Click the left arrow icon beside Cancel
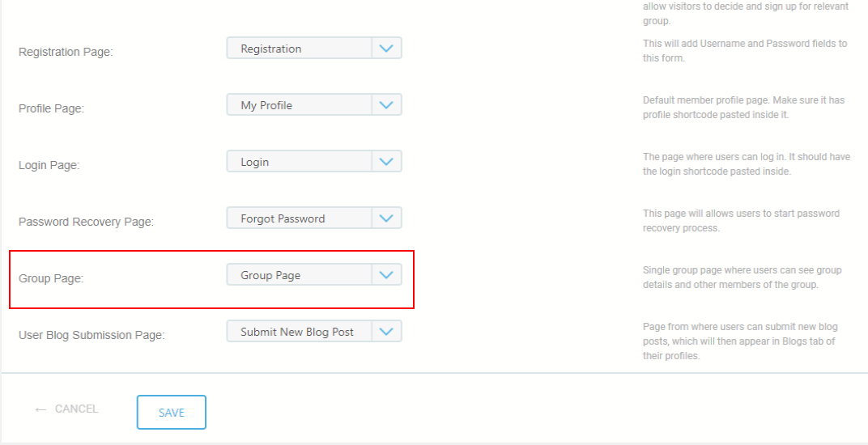The width and height of the screenshot is (868, 445). (40, 409)
